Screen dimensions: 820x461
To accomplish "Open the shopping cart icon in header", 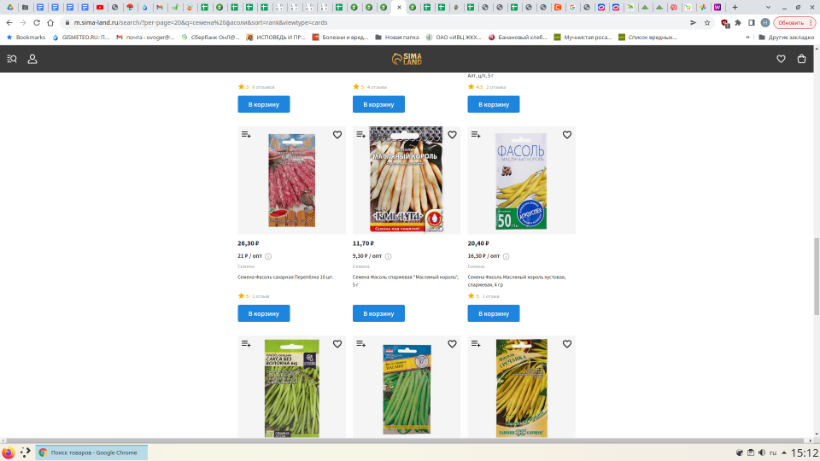I will click(x=802, y=59).
